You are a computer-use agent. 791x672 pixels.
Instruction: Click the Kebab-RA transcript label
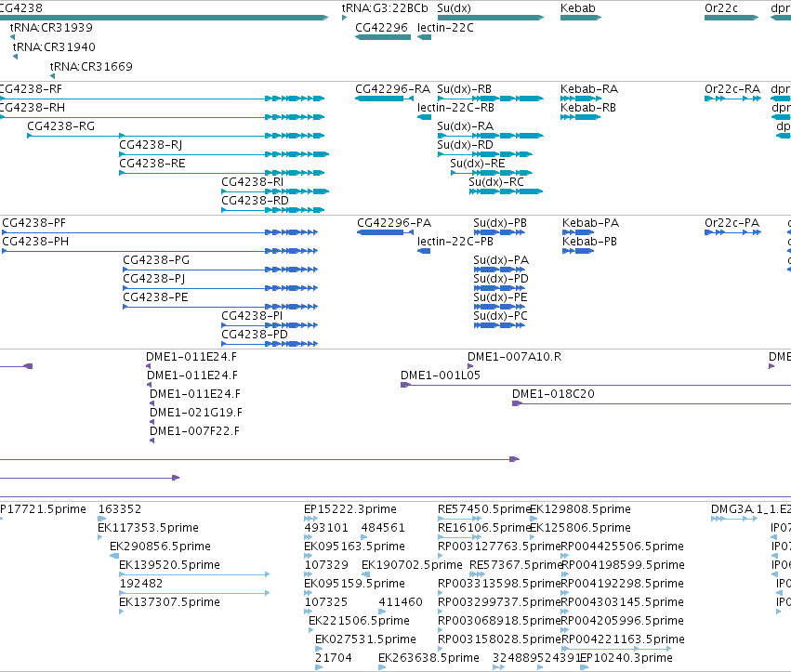click(589, 89)
